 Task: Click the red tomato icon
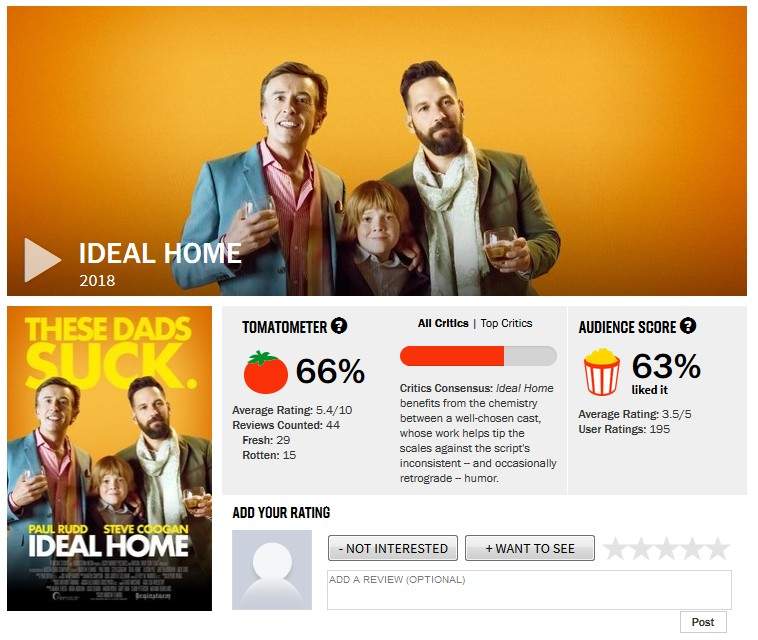[265, 372]
